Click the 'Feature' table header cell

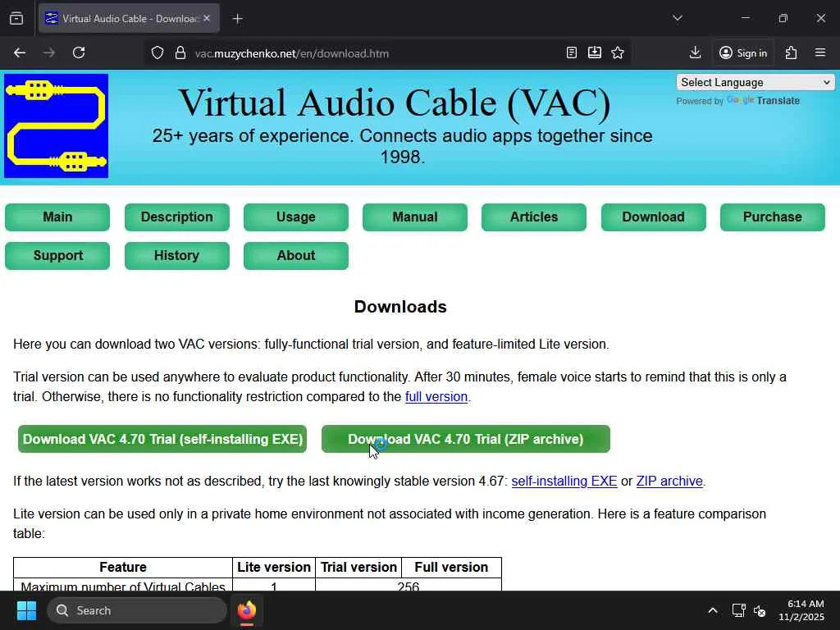(x=123, y=568)
